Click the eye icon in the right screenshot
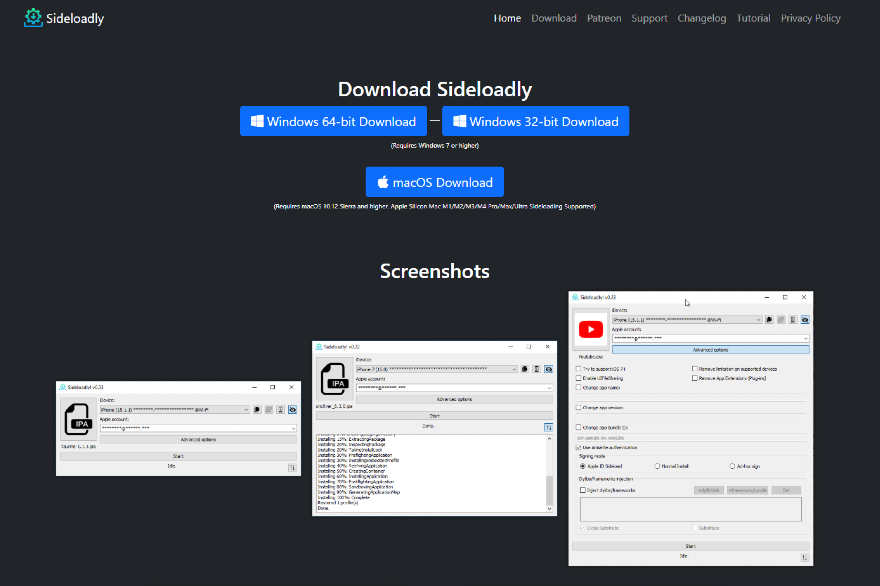 click(x=805, y=320)
